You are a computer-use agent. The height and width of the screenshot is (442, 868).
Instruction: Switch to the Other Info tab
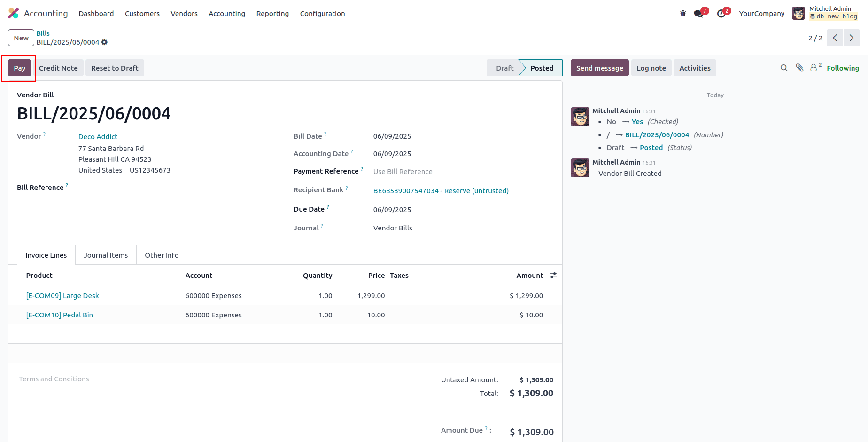click(162, 255)
